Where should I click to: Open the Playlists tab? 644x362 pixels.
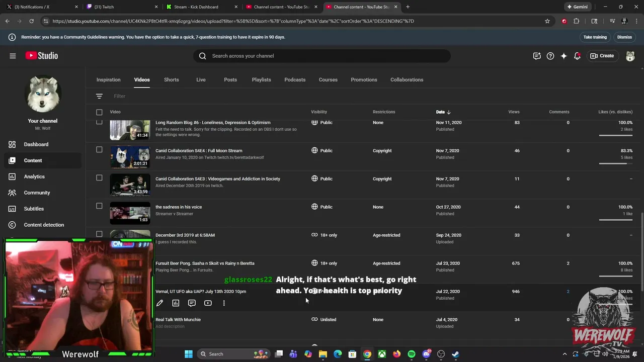coord(262,79)
